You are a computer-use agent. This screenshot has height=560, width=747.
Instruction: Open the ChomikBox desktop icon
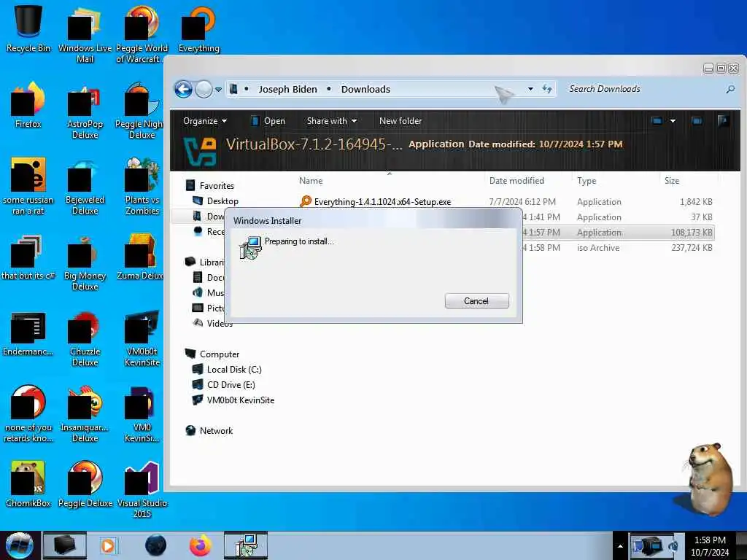28,485
